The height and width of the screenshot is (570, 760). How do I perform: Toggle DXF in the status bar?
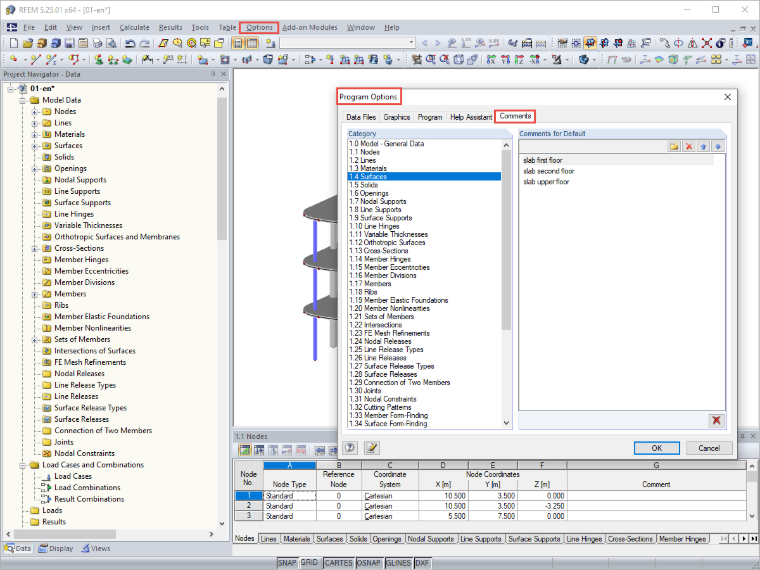[x=422, y=563]
